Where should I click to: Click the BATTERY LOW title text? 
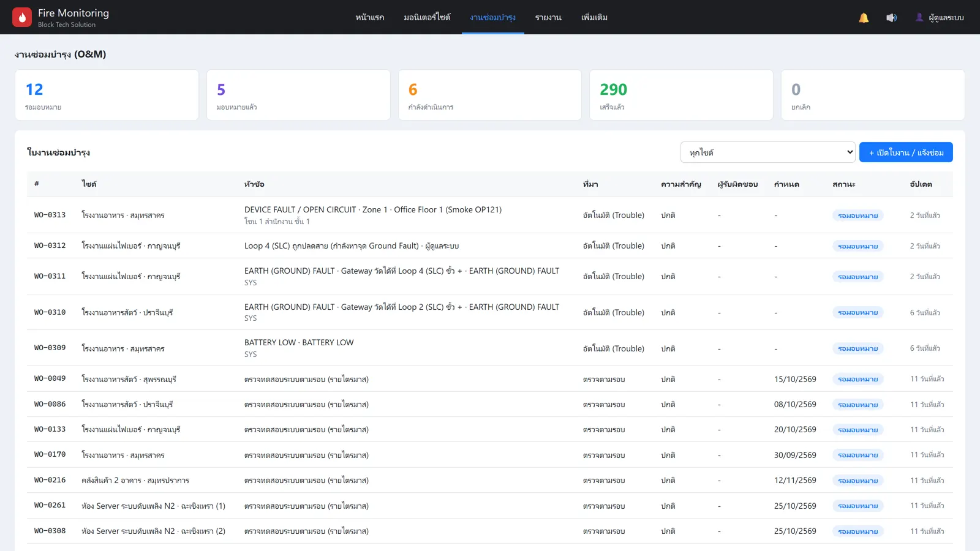[299, 342]
